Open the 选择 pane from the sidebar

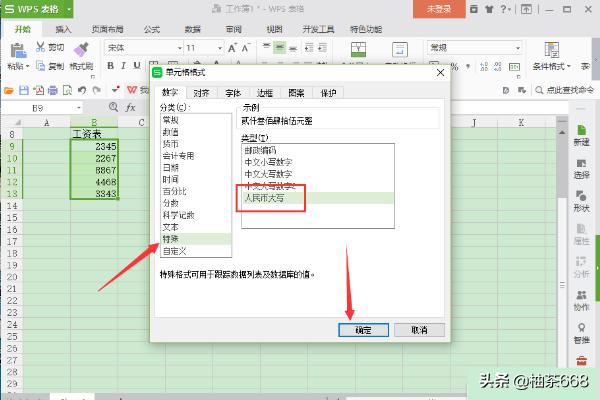(x=581, y=163)
